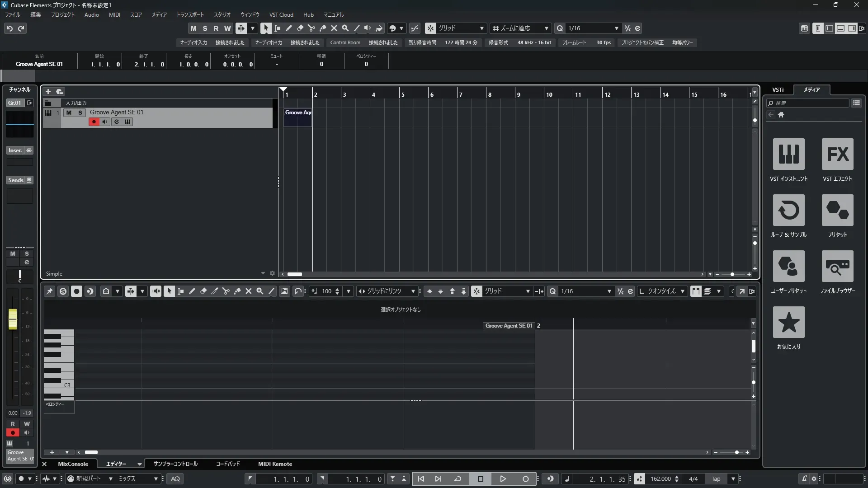
Task: Open the グリッドにリンク dropdown in editor
Action: pos(412,291)
